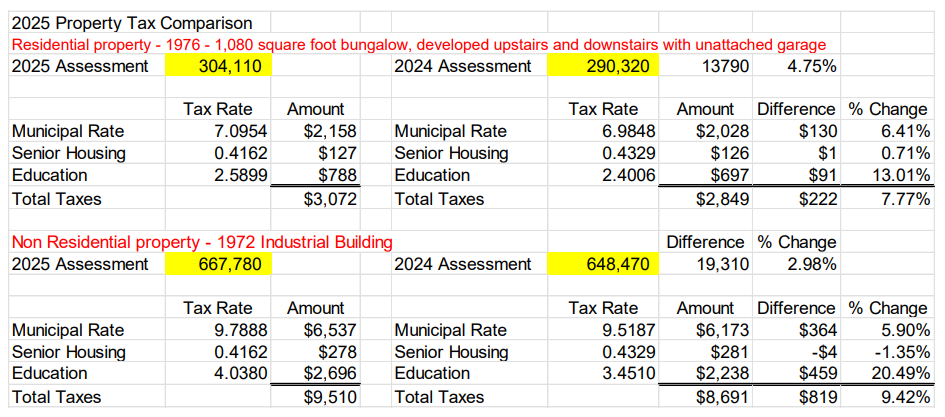Click the $459 difference cell

point(816,374)
